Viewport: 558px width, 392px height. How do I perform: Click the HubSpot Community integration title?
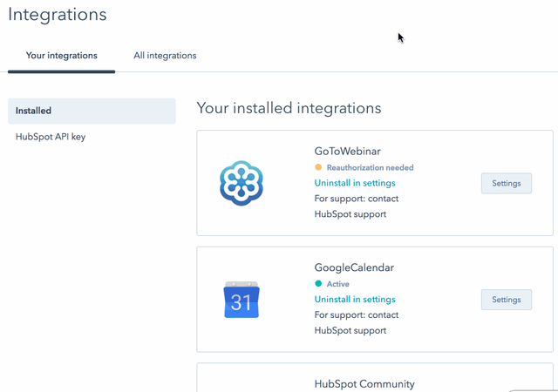pyautogui.click(x=364, y=384)
